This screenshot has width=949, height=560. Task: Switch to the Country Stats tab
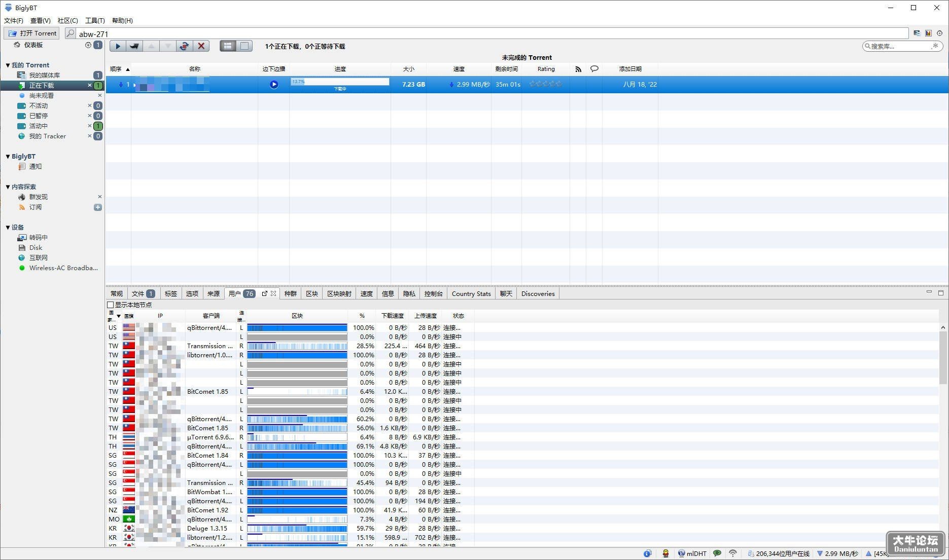point(471,294)
